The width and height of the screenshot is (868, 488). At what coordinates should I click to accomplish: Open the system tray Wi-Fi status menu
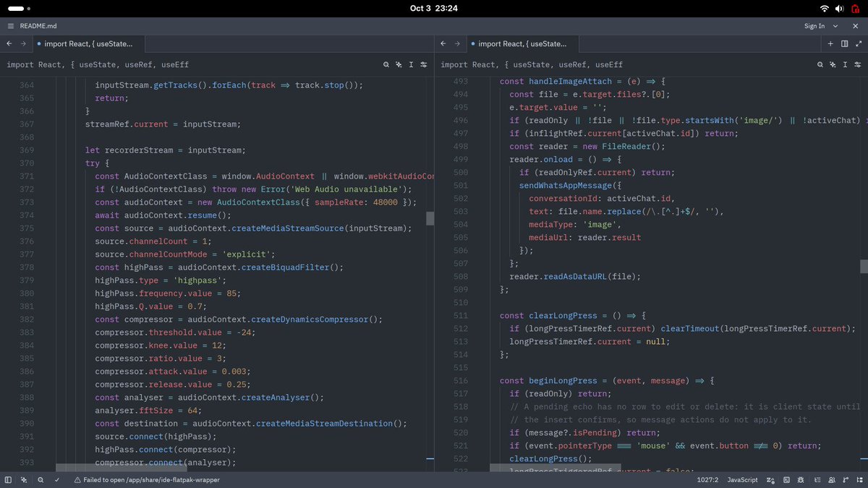click(825, 8)
